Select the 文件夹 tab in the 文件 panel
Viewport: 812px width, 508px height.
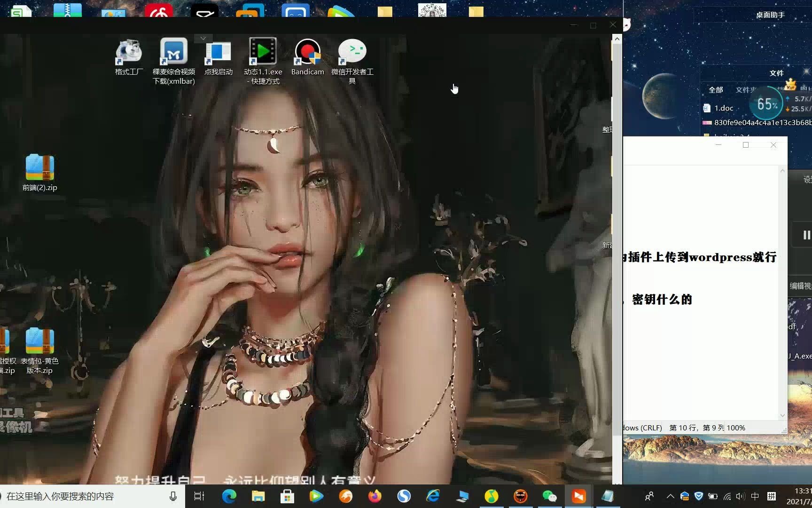click(x=745, y=90)
